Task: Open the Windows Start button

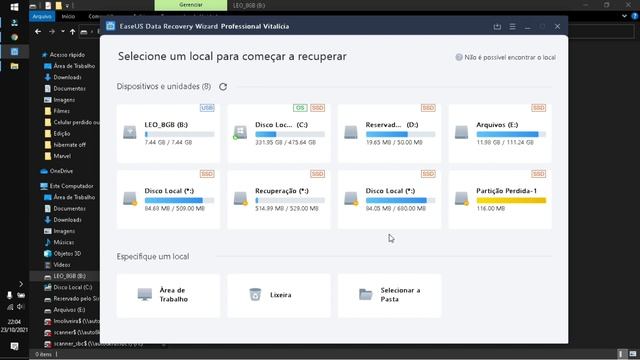Action: (x=14, y=7)
